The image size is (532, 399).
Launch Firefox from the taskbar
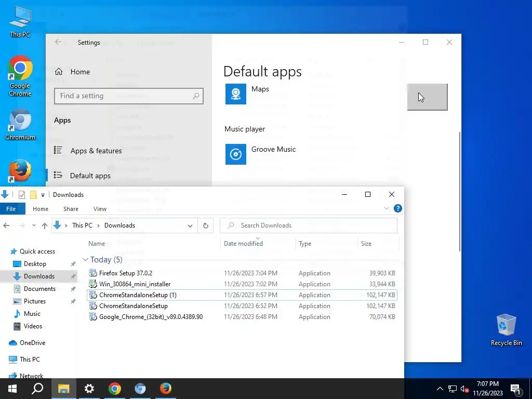pyautogui.click(x=166, y=389)
